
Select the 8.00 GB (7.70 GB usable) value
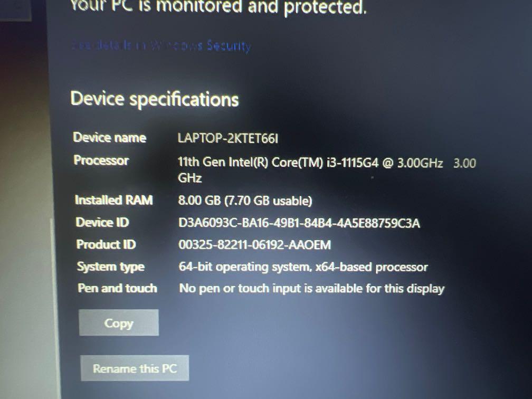(x=245, y=201)
